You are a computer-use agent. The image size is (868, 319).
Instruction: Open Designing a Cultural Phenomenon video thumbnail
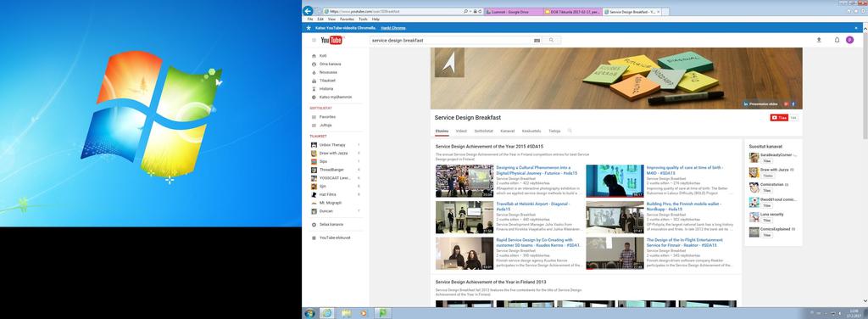465,181
